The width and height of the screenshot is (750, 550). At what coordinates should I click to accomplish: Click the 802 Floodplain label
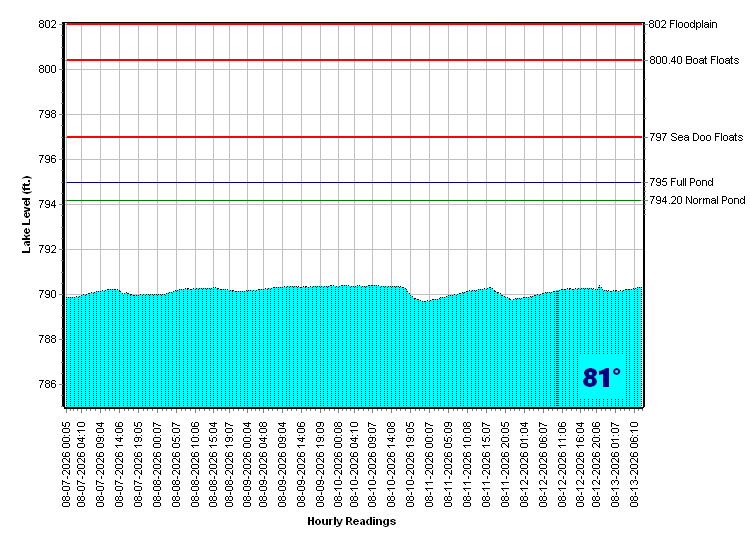[x=683, y=24]
